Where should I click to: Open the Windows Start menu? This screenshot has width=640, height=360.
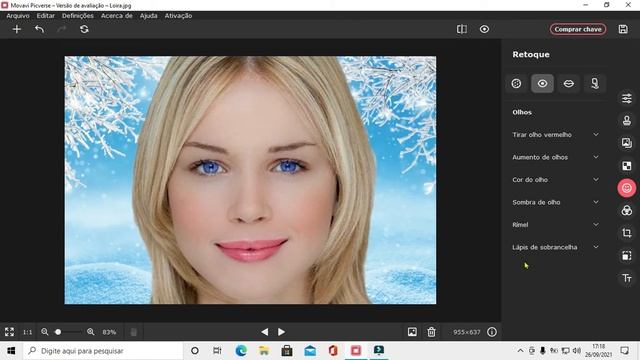(x=11, y=351)
